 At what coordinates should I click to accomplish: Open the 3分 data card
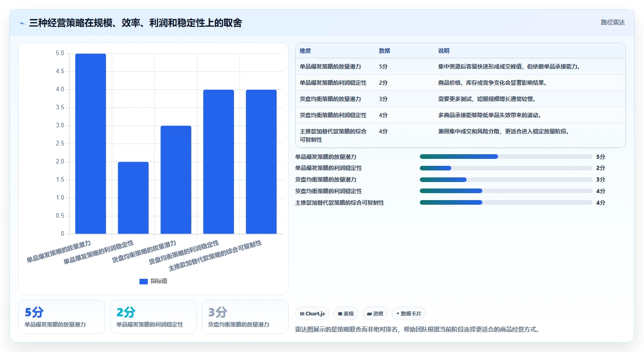[x=245, y=317]
